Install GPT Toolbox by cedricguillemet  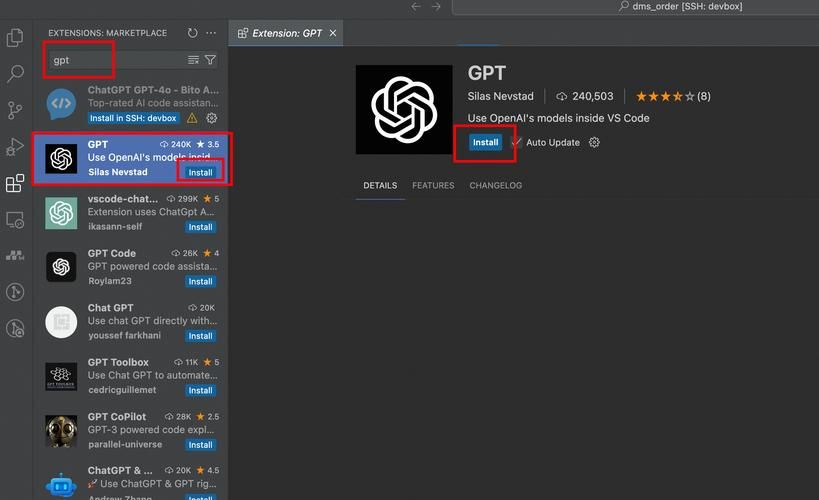(x=201, y=390)
